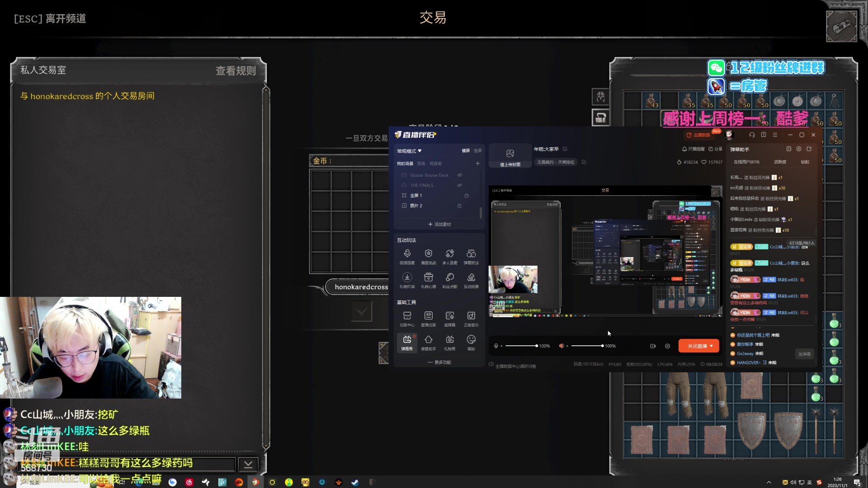Switch to 在线用户(674) tab
868x488 pixels.
746,162
